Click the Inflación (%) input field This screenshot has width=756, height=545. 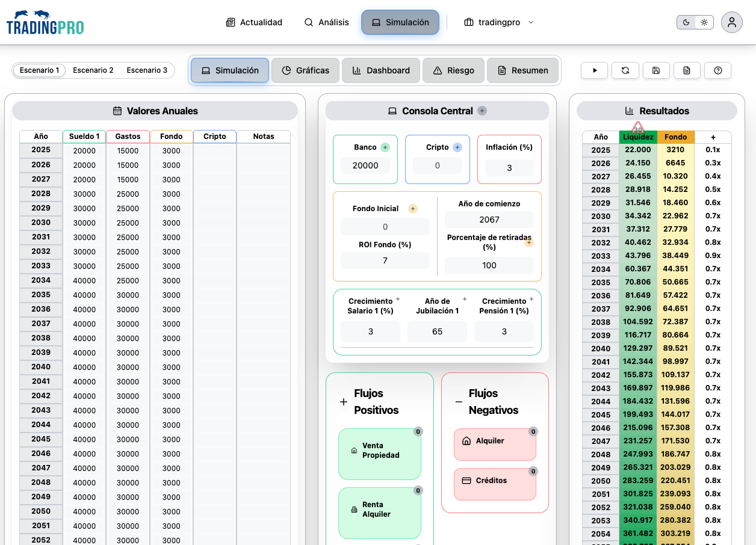[509, 168]
